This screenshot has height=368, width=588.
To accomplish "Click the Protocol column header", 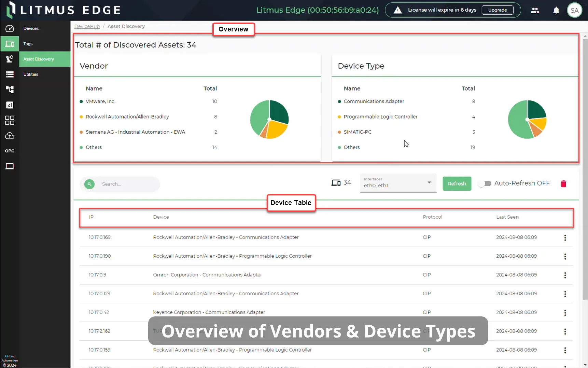I will click(x=432, y=217).
